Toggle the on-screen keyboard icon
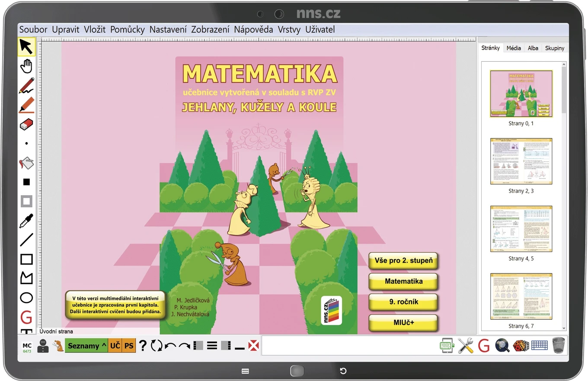This screenshot has width=588, height=381. (x=539, y=346)
